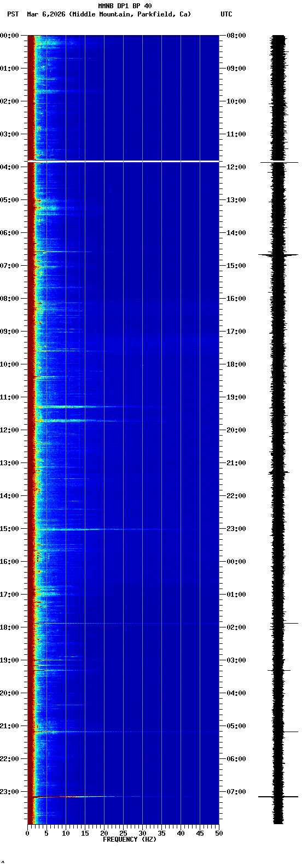This screenshot has height=868, width=302.
Task: Click the date label Mar 6,2026
Action: point(46,14)
